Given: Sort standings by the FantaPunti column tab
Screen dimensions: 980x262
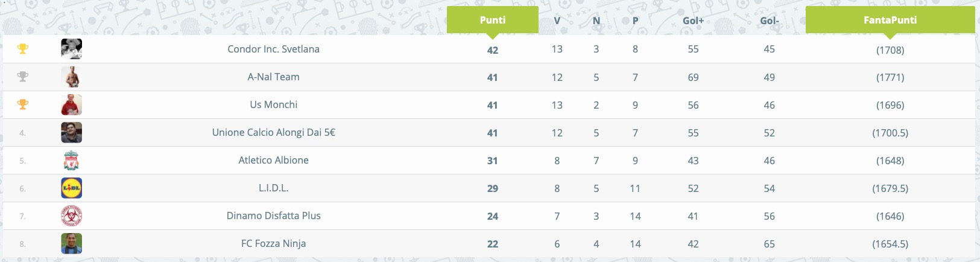Looking at the screenshot, I should (890, 20).
